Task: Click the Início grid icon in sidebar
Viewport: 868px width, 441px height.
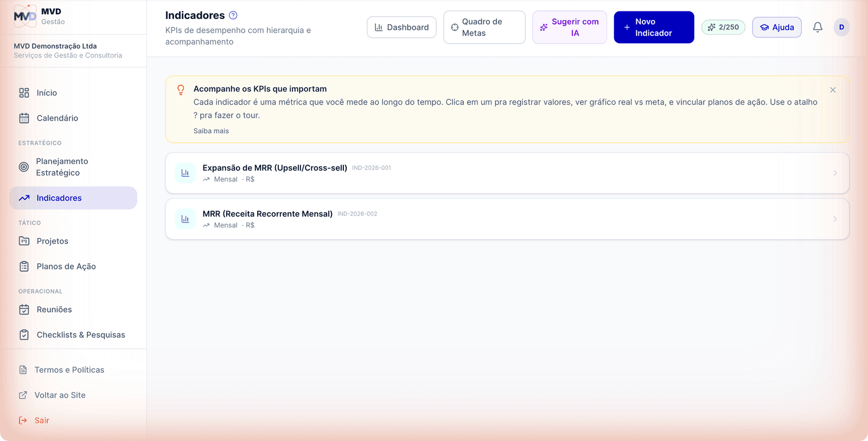Action: coord(24,93)
